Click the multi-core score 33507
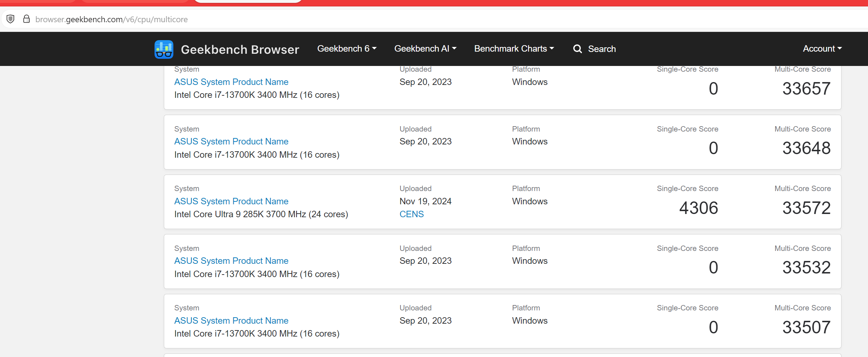868x357 pixels. (806, 327)
